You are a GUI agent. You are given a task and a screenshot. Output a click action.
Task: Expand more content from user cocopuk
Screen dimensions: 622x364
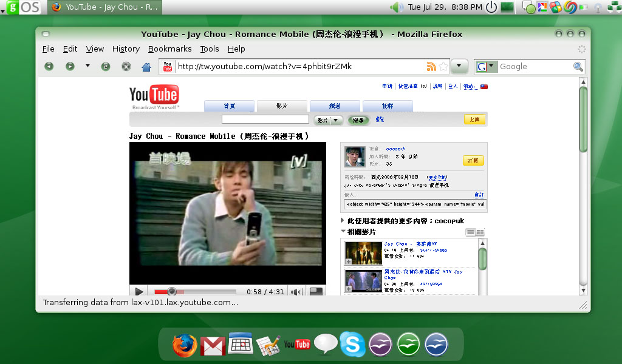point(343,221)
